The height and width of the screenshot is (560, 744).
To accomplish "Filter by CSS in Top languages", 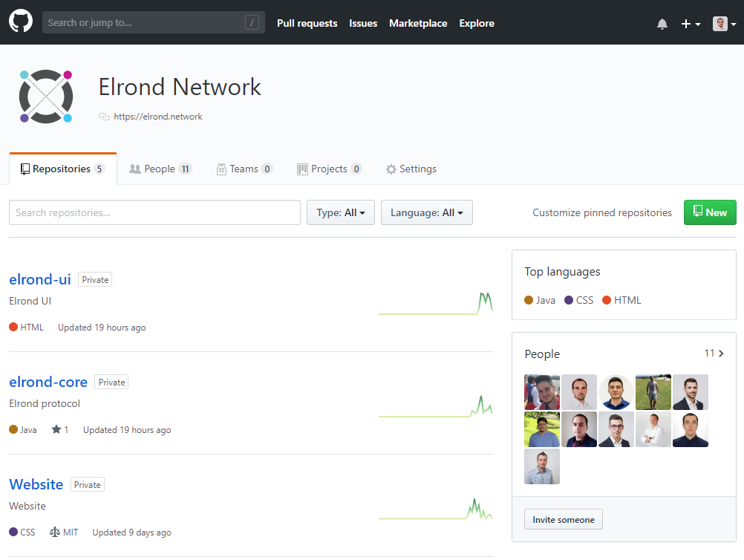I will coord(579,300).
